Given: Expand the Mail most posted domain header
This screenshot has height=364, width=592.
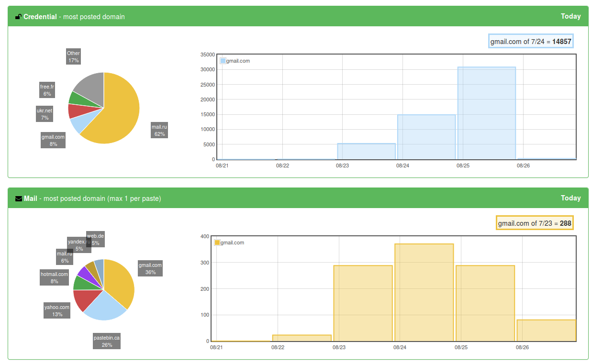Looking at the screenshot, I should (86, 198).
